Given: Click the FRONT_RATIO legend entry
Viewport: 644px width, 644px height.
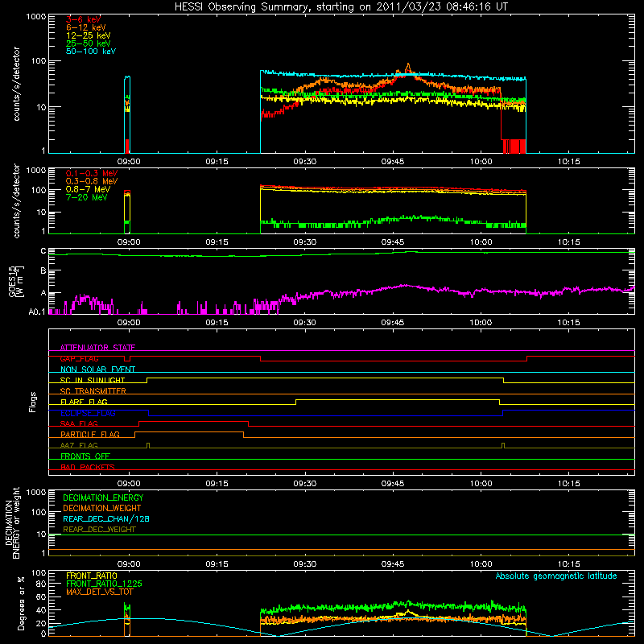Looking at the screenshot, I should [92, 576].
